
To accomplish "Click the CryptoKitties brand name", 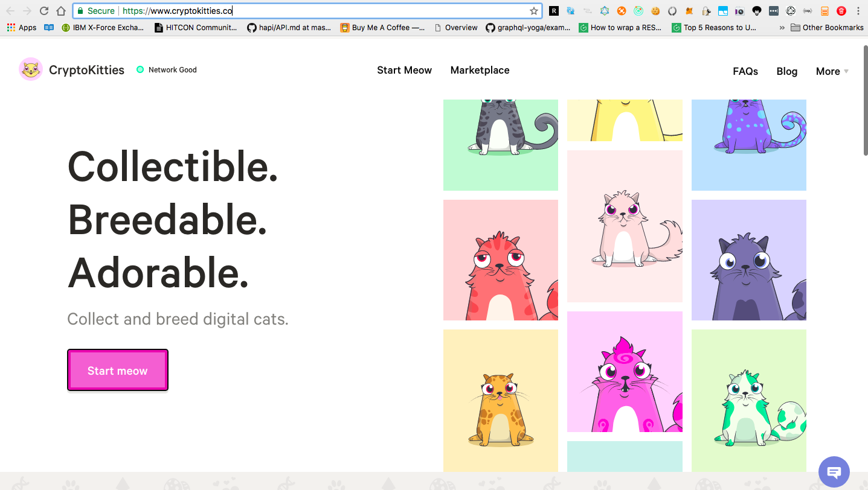I will [x=86, y=70].
